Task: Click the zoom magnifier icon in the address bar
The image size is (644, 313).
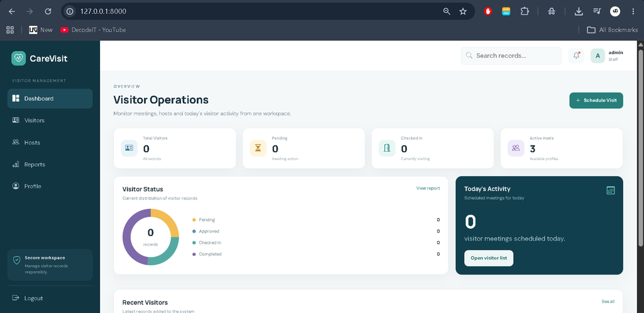Action: point(447,11)
